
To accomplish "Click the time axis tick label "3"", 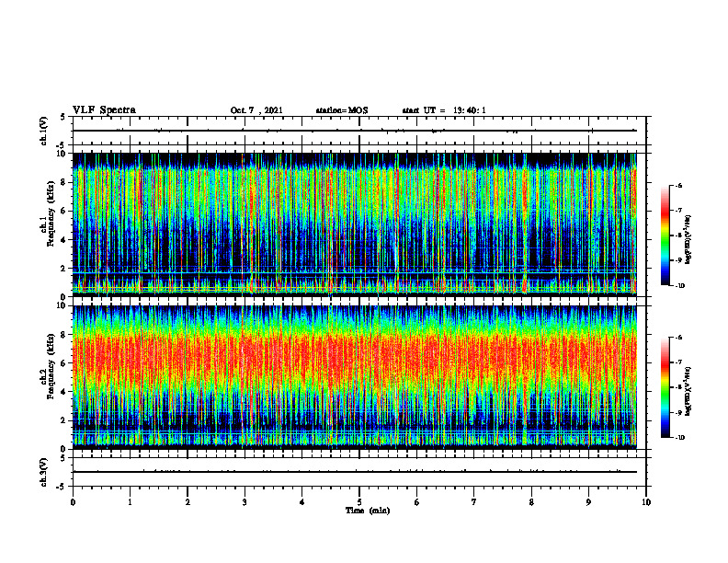I will (x=245, y=502).
